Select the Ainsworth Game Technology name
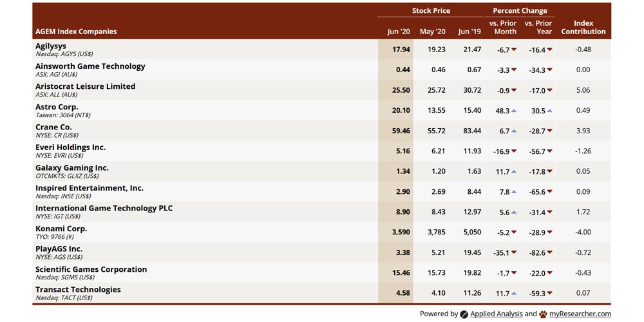This screenshot has width=644, height=322. [x=90, y=66]
